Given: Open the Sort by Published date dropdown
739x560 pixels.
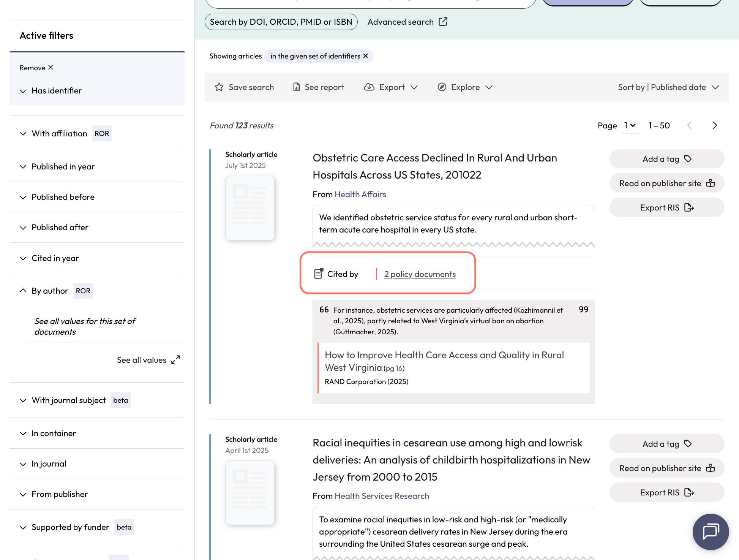Looking at the screenshot, I should 668,87.
